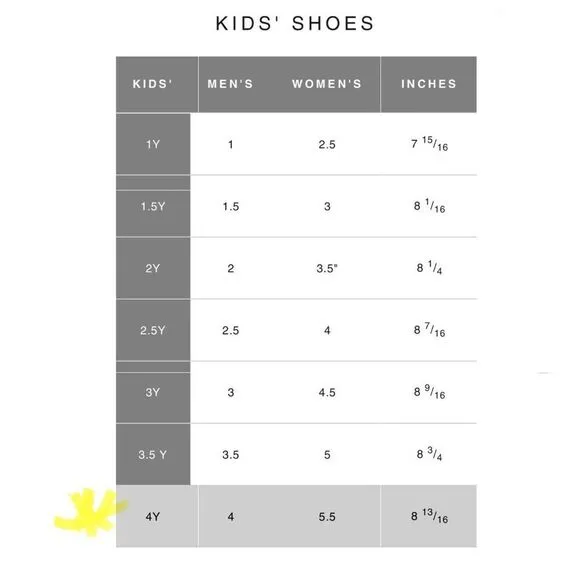Click the 3Y size row label

click(153, 392)
